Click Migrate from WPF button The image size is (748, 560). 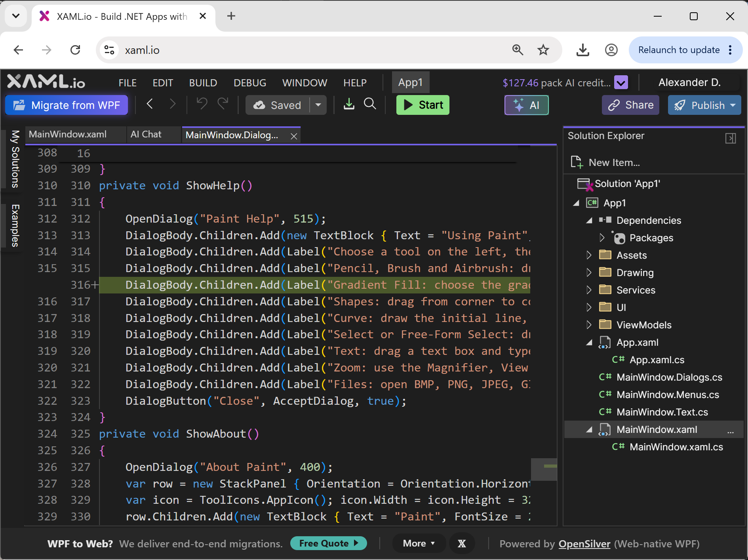pyautogui.click(x=67, y=105)
